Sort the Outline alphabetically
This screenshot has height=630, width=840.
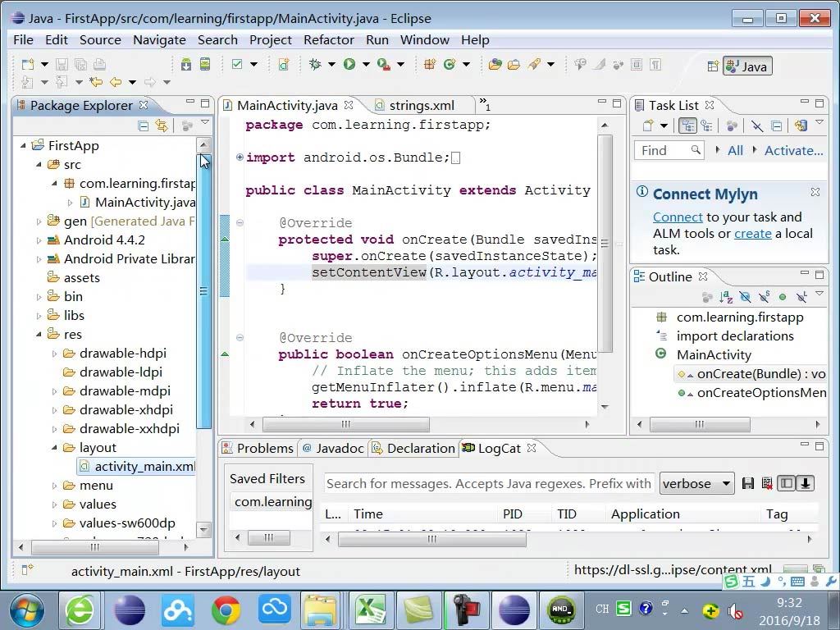coord(726,297)
